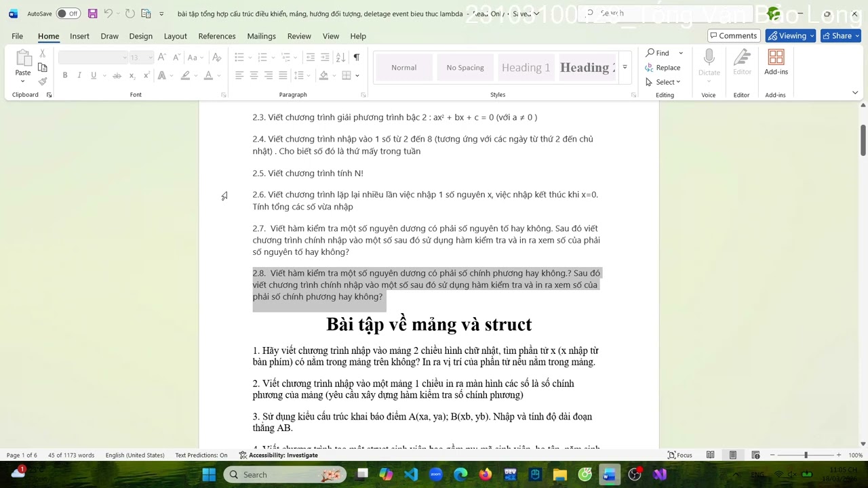The width and height of the screenshot is (868, 488).
Task: Switch to the References tab
Action: pos(217,36)
